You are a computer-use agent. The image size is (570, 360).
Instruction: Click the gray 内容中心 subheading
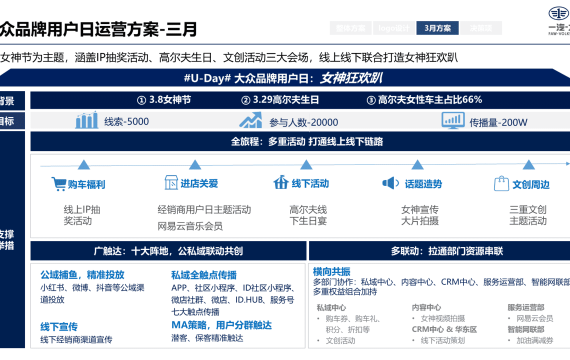pyautogui.click(x=426, y=308)
